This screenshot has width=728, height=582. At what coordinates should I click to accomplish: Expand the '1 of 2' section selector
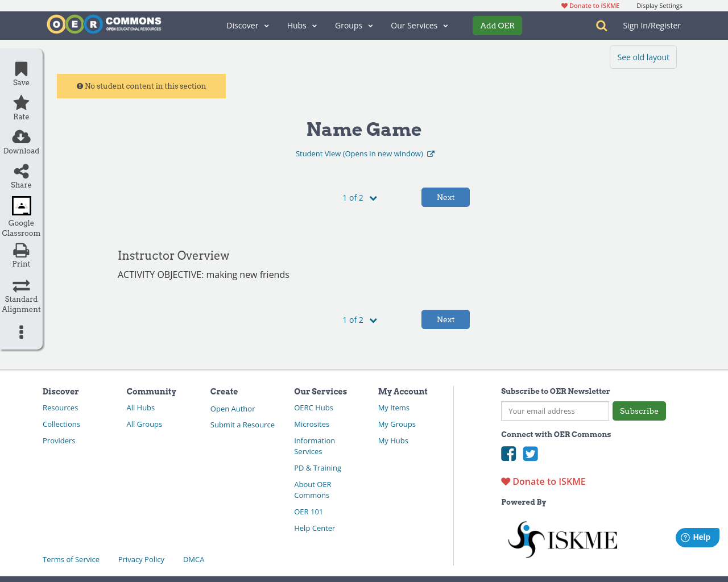pyautogui.click(x=359, y=197)
